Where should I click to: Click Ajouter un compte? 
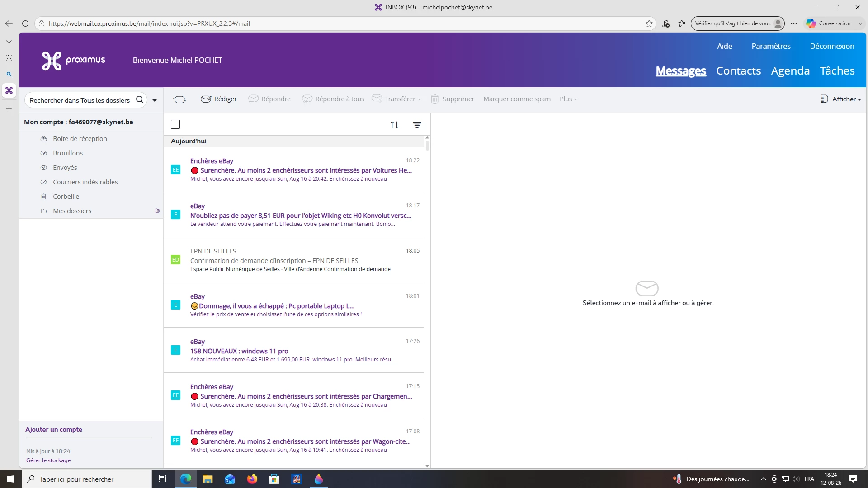pos(54,429)
